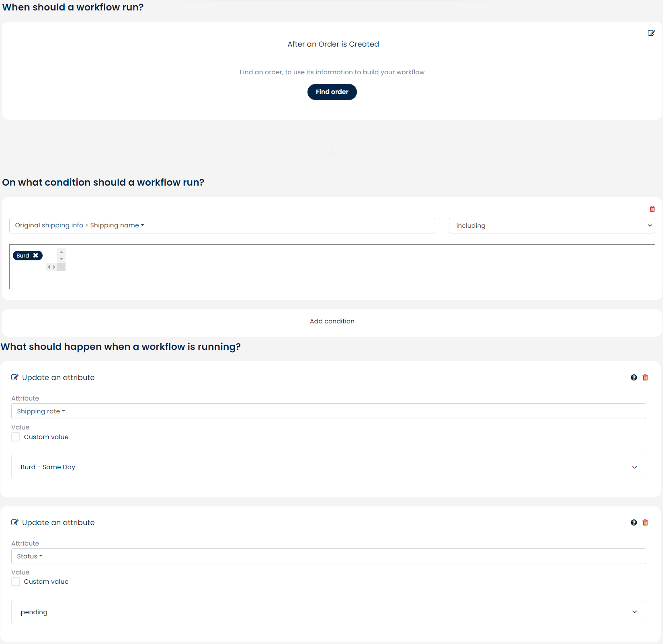664x644 pixels.
Task: Click inside the condition values box
Action: coord(332,267)
